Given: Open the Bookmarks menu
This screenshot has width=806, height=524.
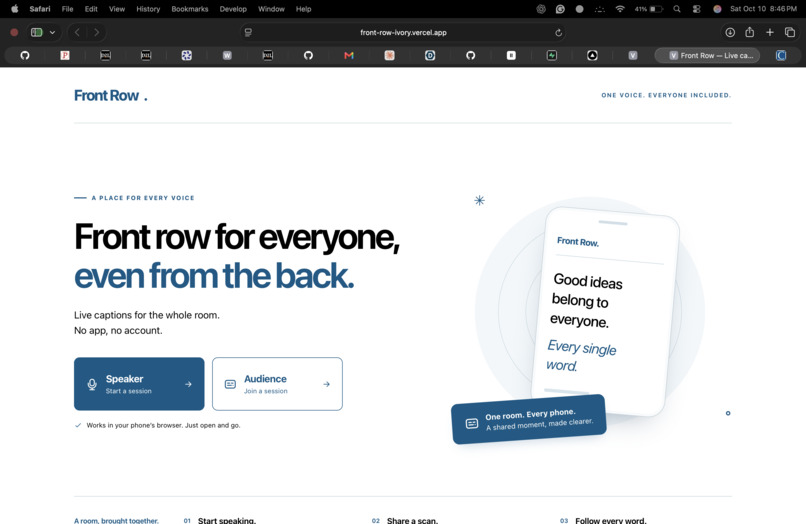Looking at the screenshot, I should pos(190,9).
